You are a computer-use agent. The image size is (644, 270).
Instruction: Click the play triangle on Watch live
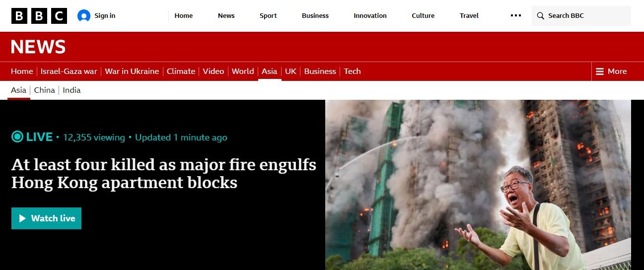(22, 218)
